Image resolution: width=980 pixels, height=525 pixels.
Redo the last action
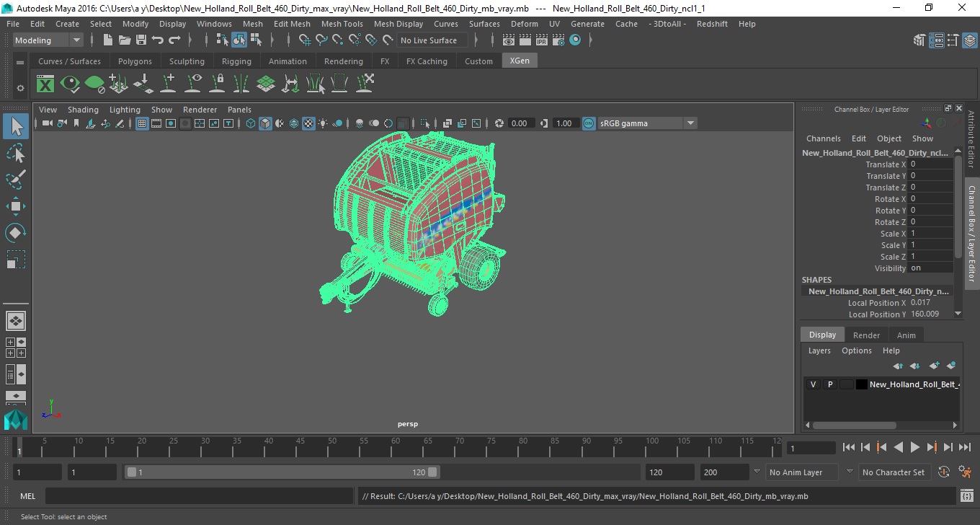click(x=174, y=40)
